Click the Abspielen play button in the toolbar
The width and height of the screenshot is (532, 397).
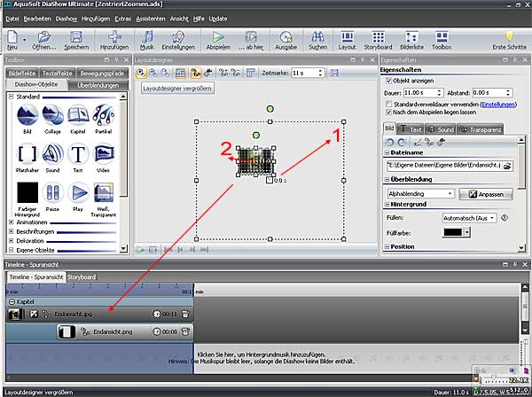coord(216,38)
